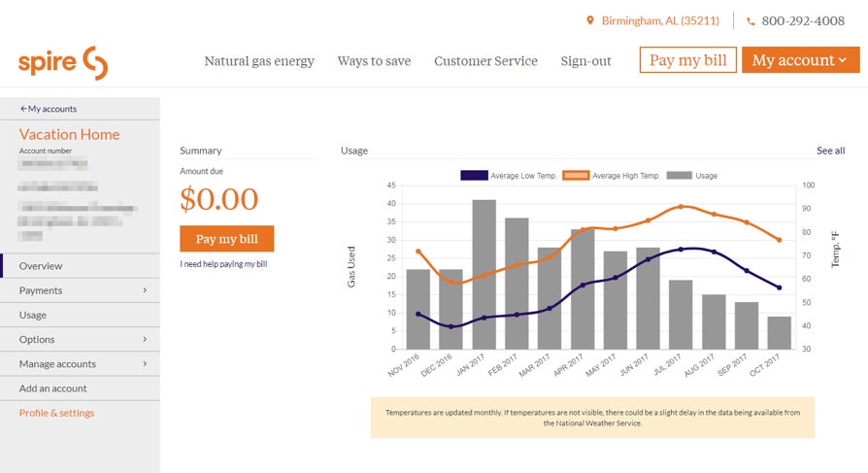868x473 pixels.
Task: Select the JAN 2017 usage bar
Action: click(484, 274)
